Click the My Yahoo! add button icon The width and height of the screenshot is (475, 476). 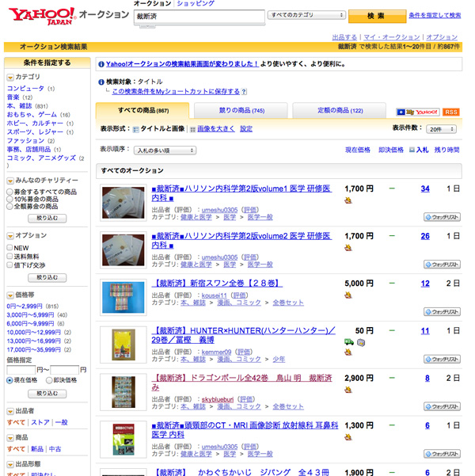coord(417,112)
